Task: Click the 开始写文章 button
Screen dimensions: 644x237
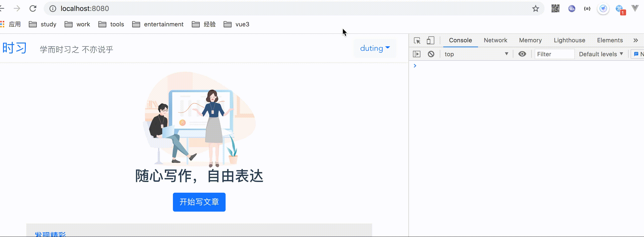Action: click(x=199, y=202)
